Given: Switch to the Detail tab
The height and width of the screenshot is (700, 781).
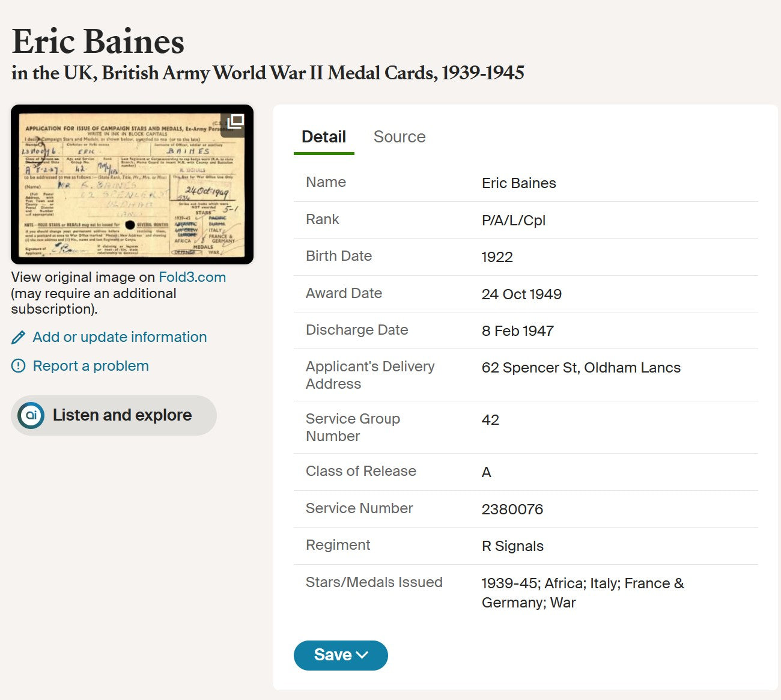Looking at the screenshot, I should pyautogui.click(x=324, y=137).
